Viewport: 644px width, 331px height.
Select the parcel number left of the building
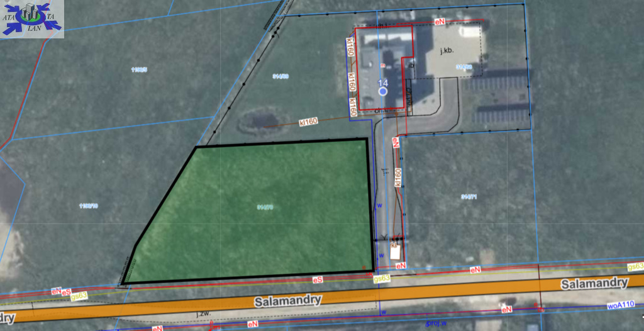[280, 76]
